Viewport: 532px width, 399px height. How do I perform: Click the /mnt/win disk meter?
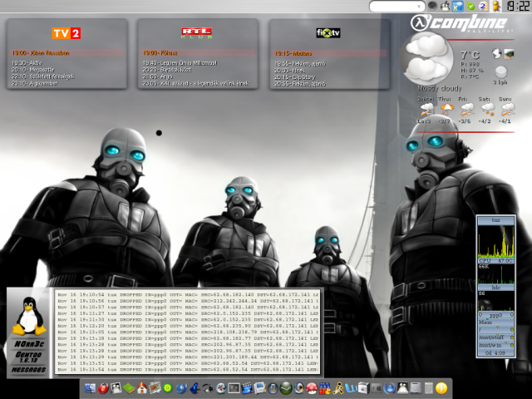click(x=495, y=346)
